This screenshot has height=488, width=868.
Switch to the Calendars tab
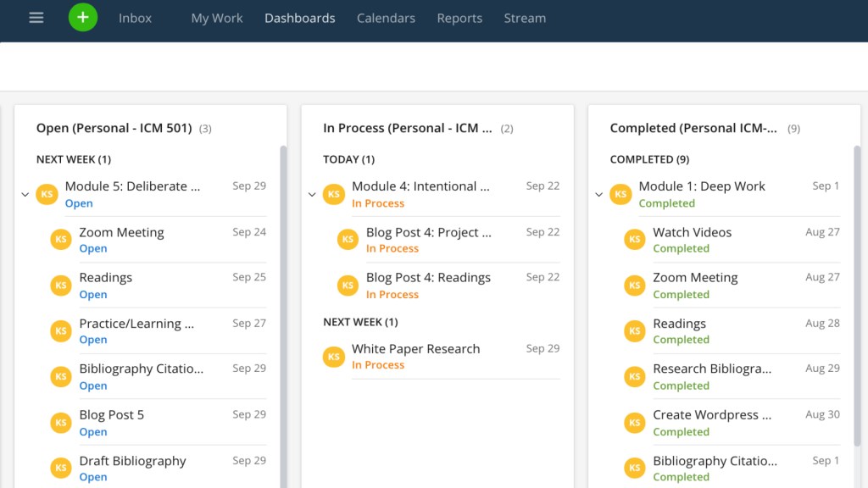pos(386,18)
